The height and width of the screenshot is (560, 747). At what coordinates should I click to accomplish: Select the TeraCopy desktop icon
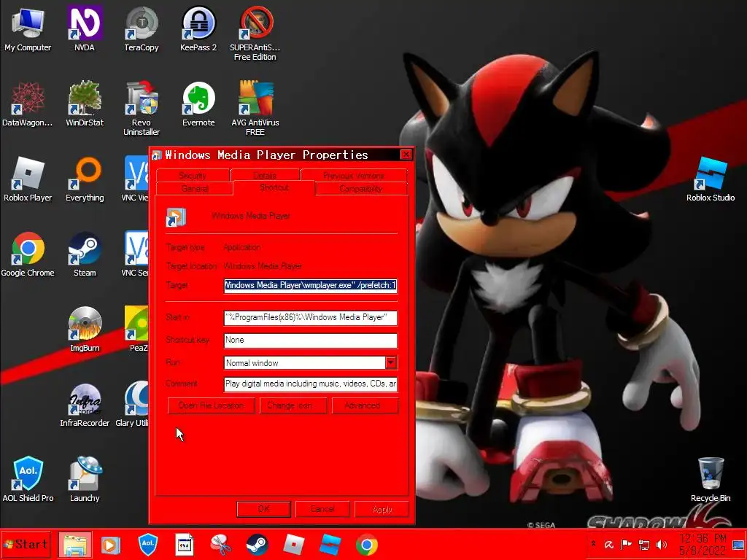(x=142, y=29)
